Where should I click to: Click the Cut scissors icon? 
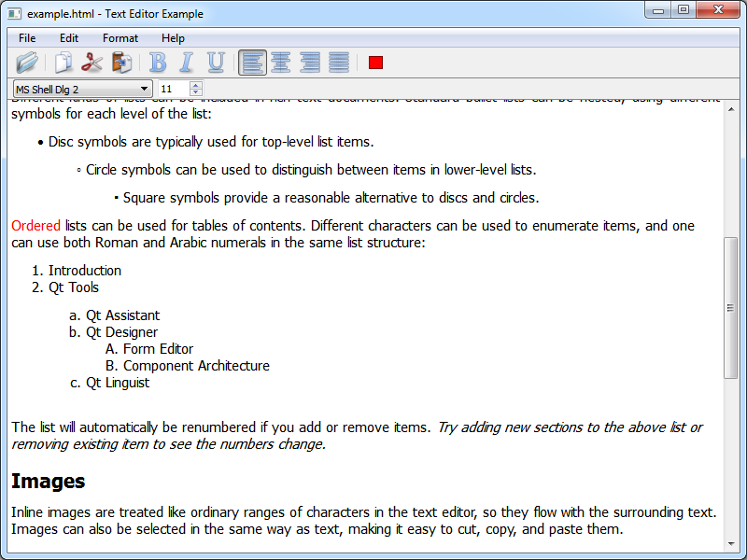[92, 63]
